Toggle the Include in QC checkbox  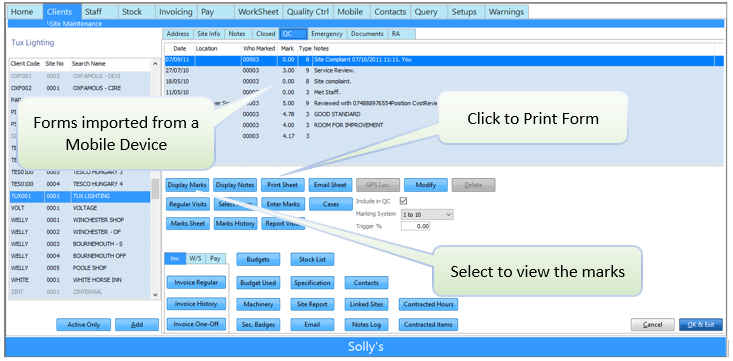click(404, 201)
